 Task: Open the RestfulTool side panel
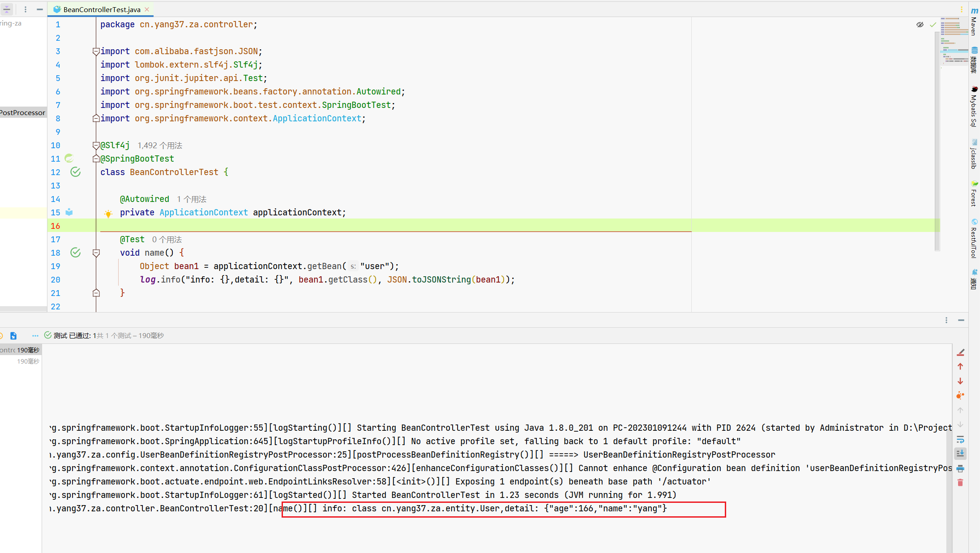(x=974, y=238)
